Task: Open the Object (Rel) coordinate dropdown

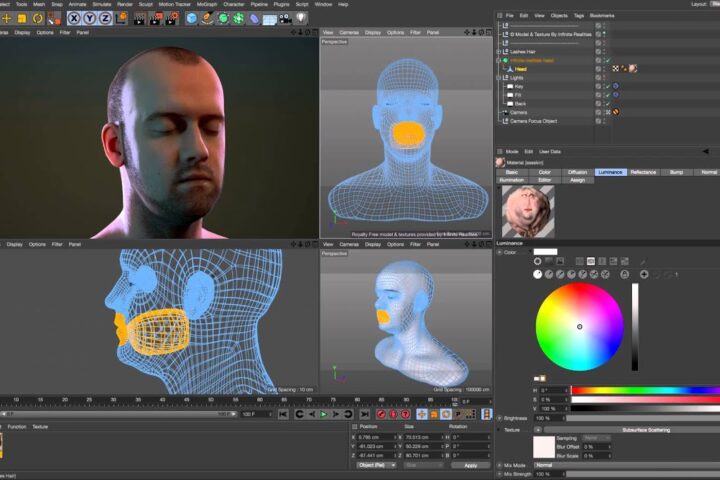Action: tap(376, 465)
